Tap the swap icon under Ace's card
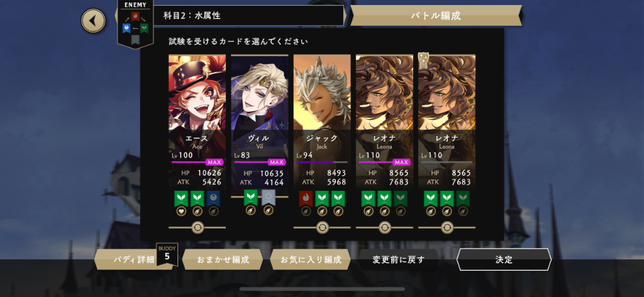The image size is (644, 297). (x=197, y=227)
